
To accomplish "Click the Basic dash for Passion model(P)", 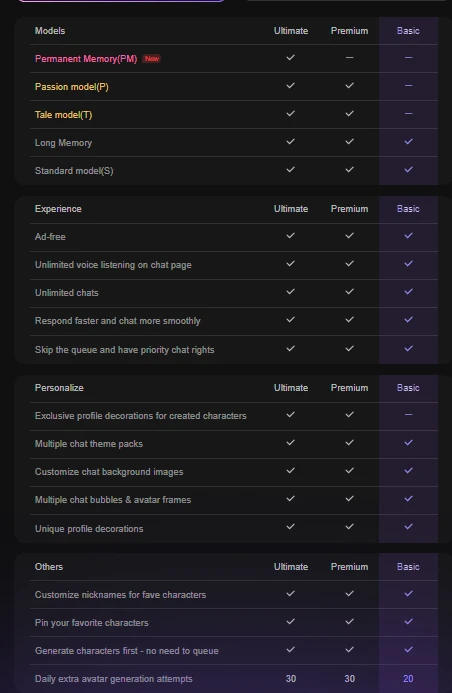I will coord(408,86).
